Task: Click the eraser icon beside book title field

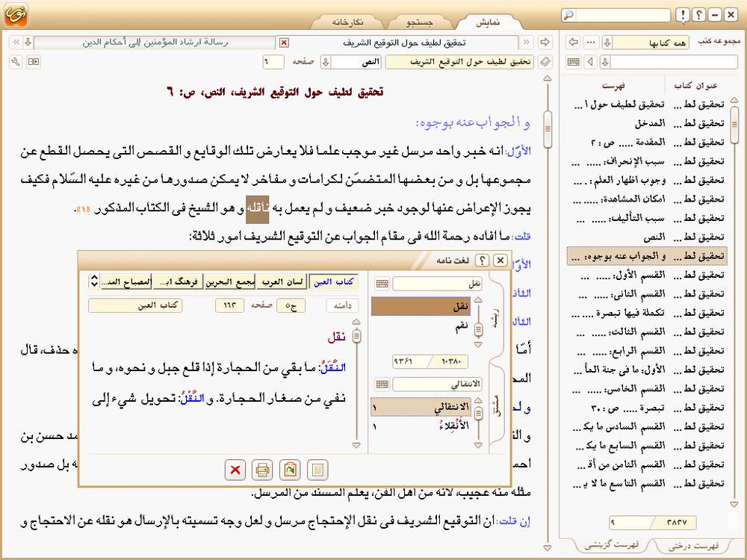Action: [x=545, y=62]
